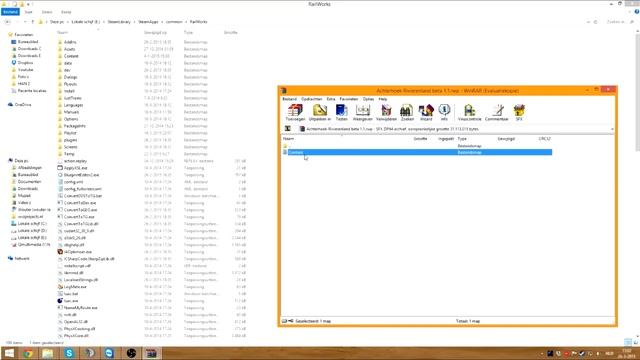Open the Favorieten menu in WinRAR

pos(349,99)
